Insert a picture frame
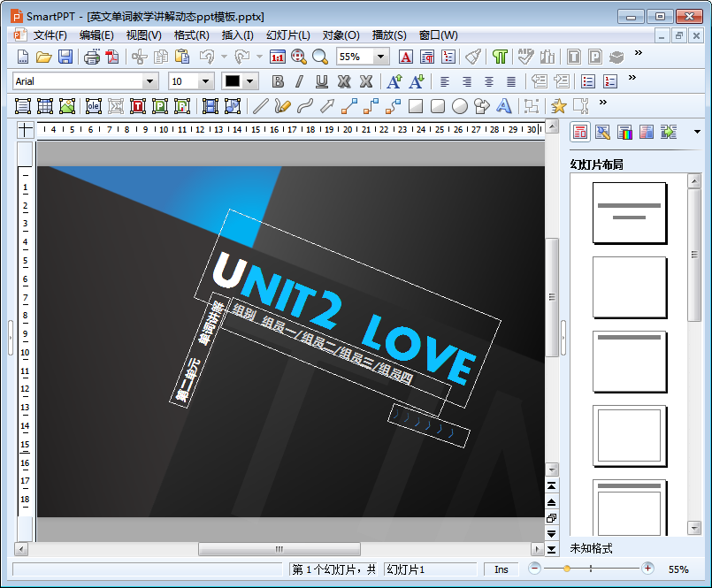712x588 pixels. pyautogui.click(x=68, y=106)
